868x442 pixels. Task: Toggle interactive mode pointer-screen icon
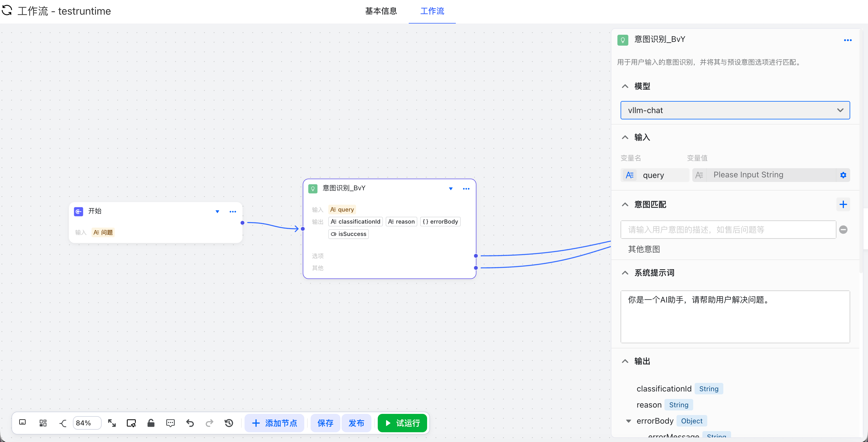[131, 423]
